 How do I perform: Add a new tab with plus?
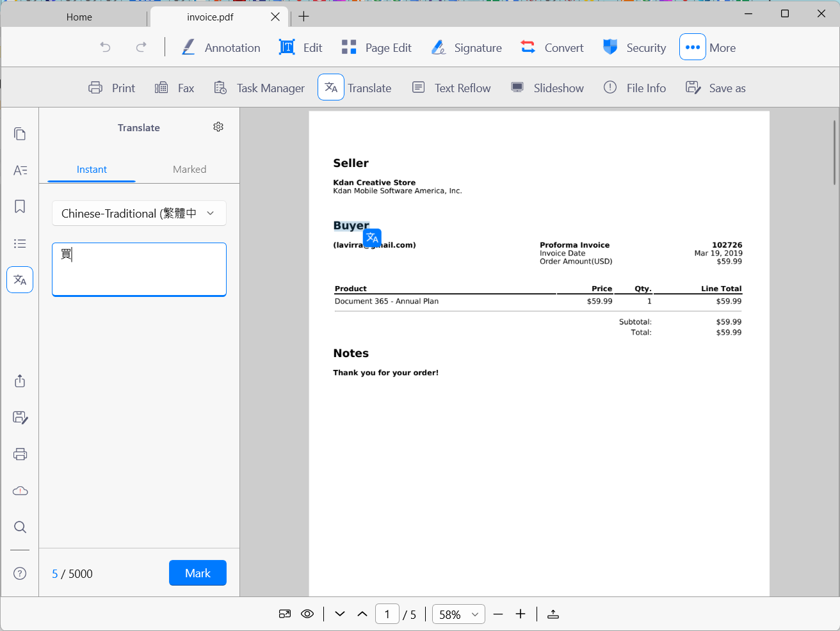pyautogui.click(x=304, y=17)
